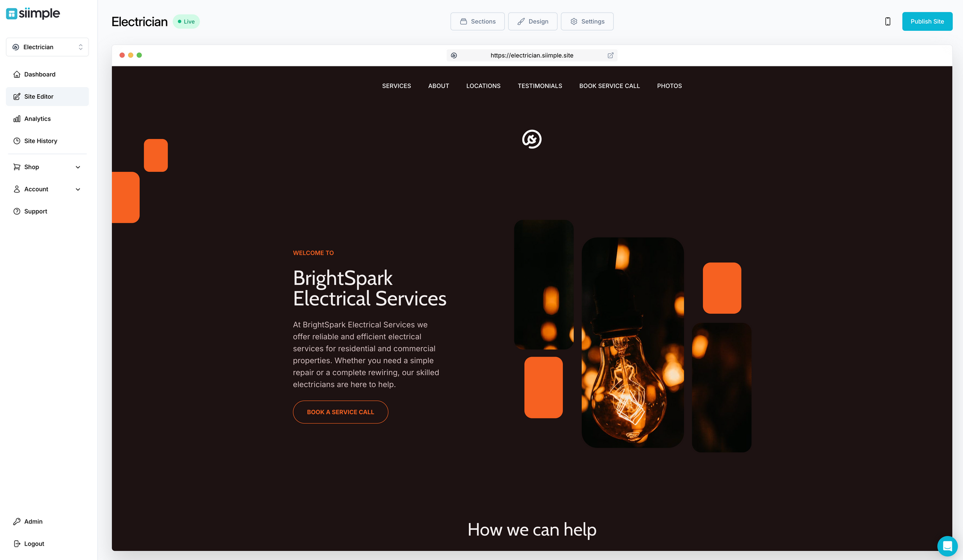The image size is (963, 560).
Task: Toggle the Live status indicator
Action: (186, 21)
